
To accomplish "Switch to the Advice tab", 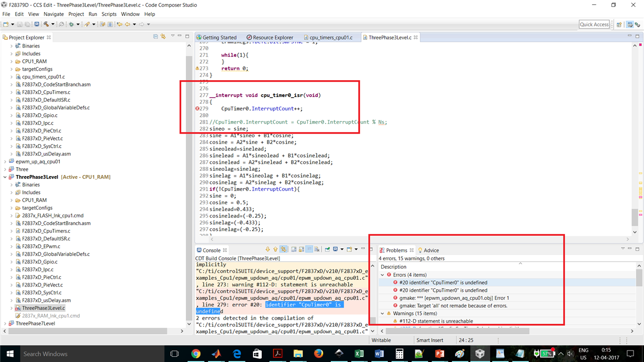I will coord(428,250).
